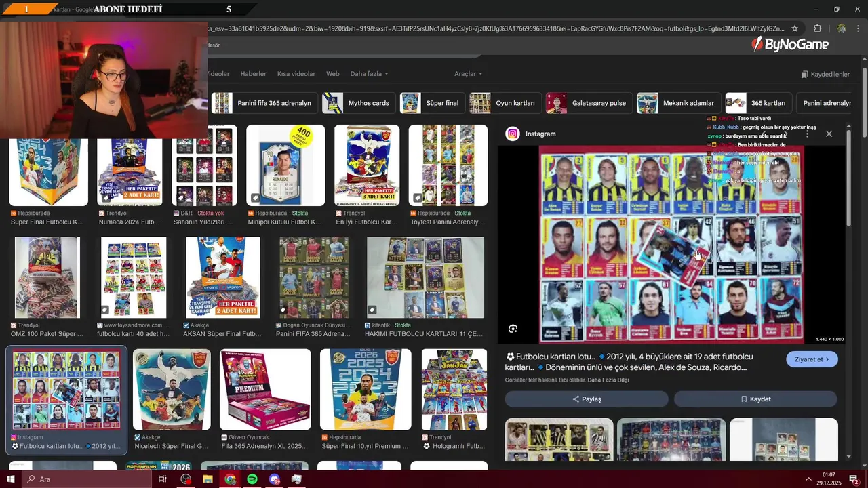Open the Nicetech Süper Final G... result

(172, 390)
